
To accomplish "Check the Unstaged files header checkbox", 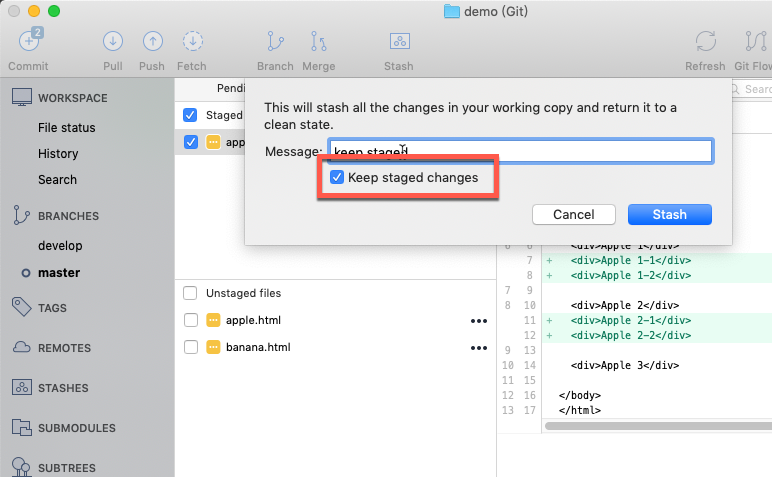I will [x=190, y=293].
